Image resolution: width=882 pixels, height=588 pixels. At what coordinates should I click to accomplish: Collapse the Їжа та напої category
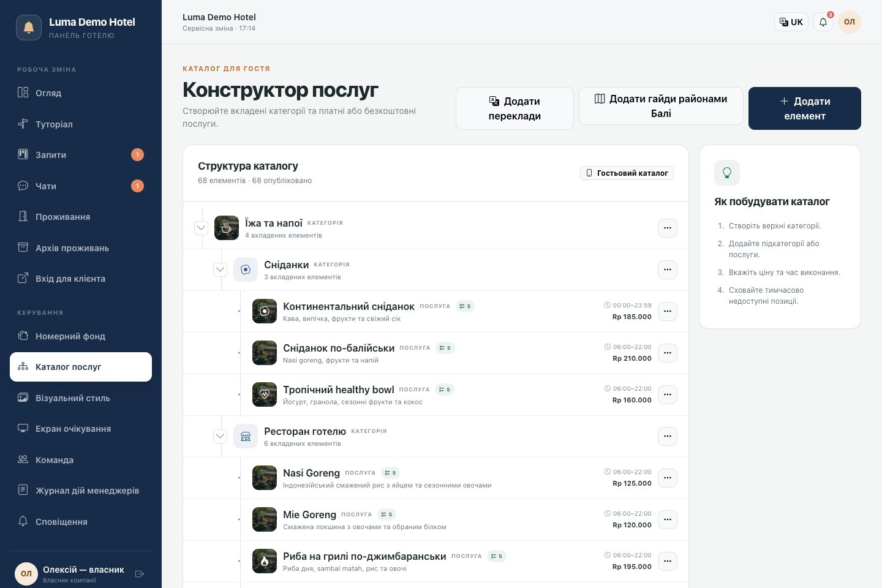[x=201, y=228]
